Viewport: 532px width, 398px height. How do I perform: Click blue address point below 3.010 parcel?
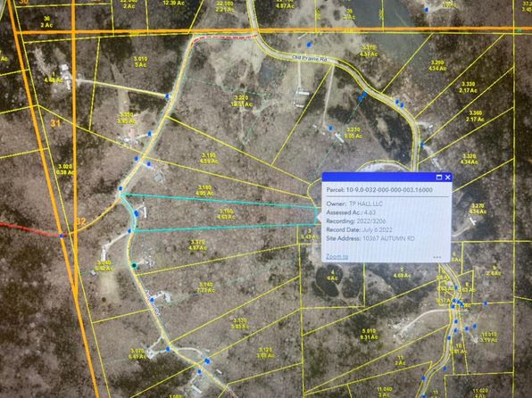coord(167,96)
